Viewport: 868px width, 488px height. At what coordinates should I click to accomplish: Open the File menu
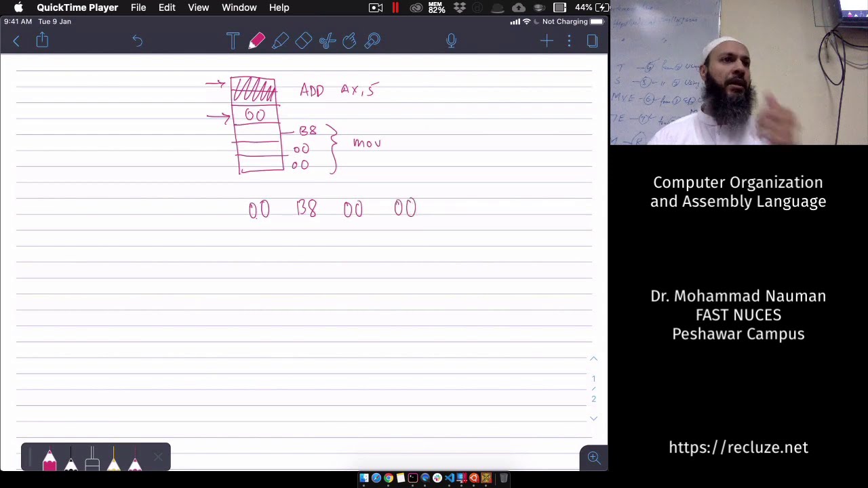tap(138, 7)
